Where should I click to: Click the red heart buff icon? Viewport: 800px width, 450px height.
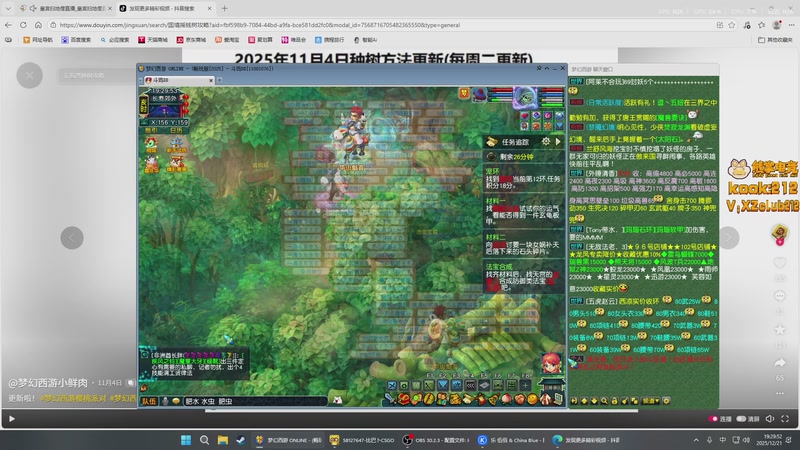524,116
